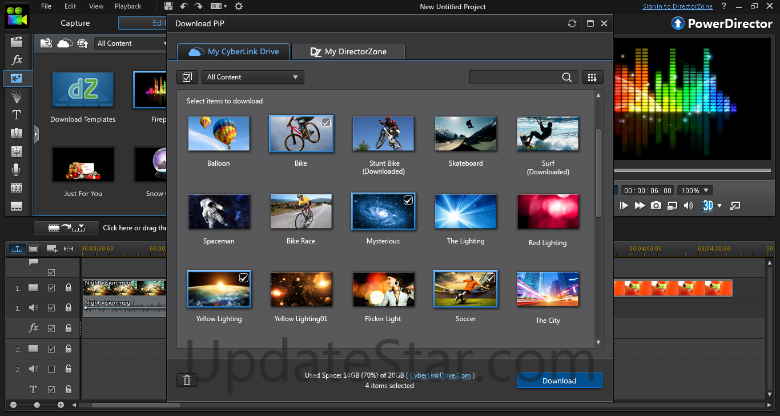
Task: Switch to My CyberLink Drive tab
Action: [x=234, y=52]
